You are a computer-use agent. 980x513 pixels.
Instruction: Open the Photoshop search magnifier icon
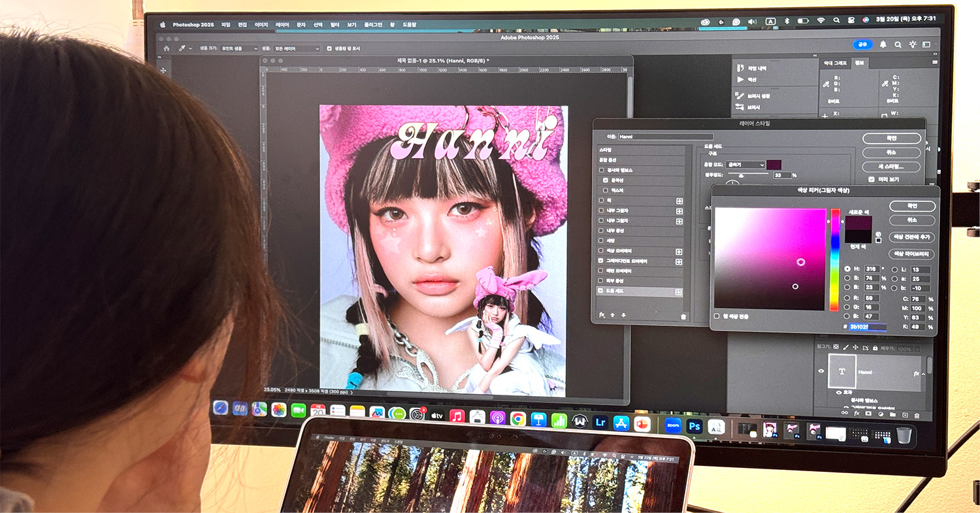pyautogui.click(x=898, y=44)
